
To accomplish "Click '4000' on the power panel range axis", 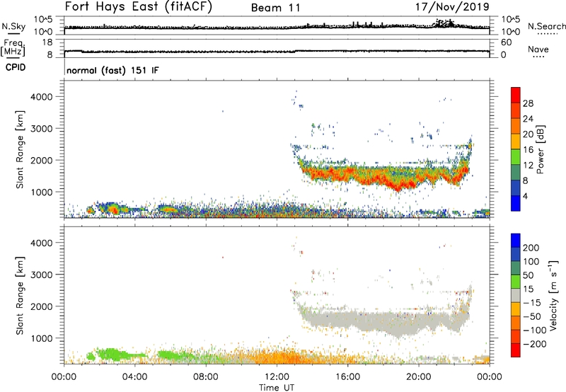I will click(x=42, y=97).
